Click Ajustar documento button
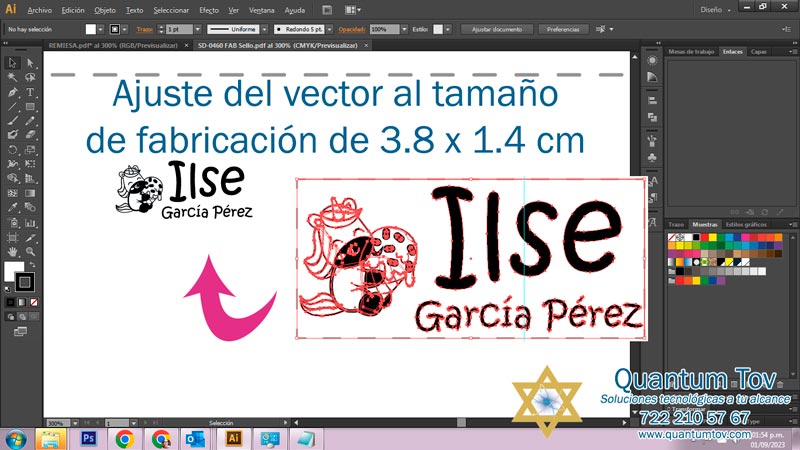The width and height of the screenshot is (800, 450). click(x=497, y=30)
